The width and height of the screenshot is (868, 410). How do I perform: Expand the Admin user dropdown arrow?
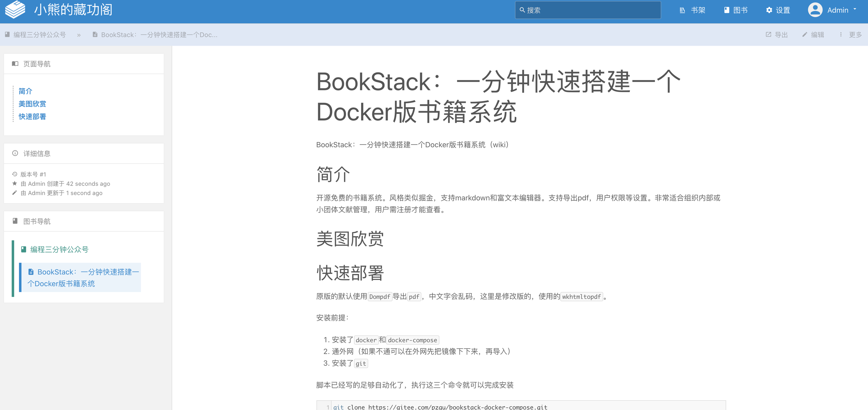tap(855, 9)
